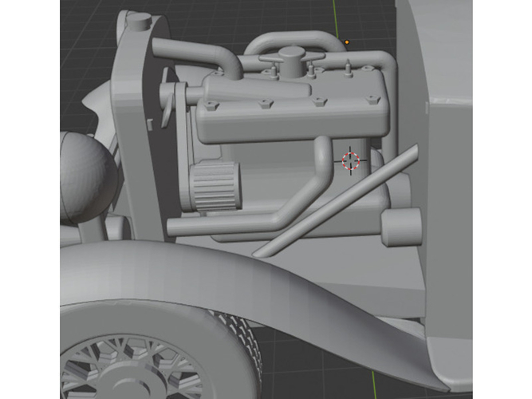Click the red-white 3D cursor on the engine
Screen dimensions: 532x399
[350, 160]
